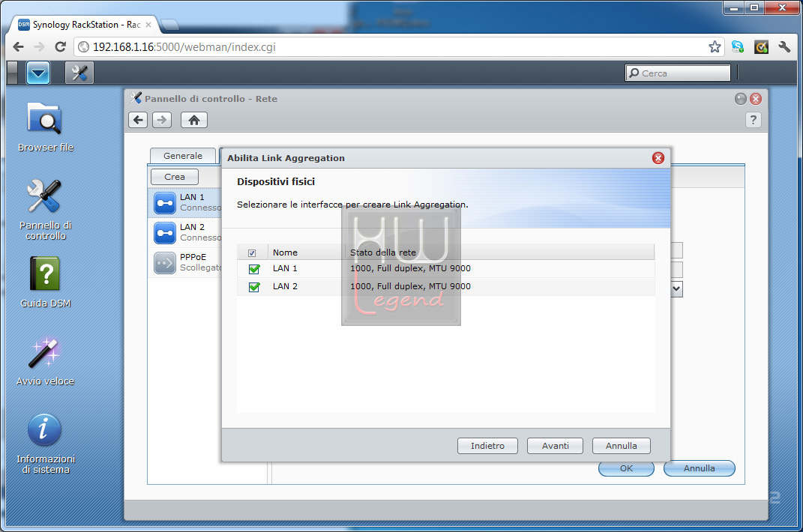Click Avanti to continue
The width and height of the screenshot is (803, 532).
point(555,446)
